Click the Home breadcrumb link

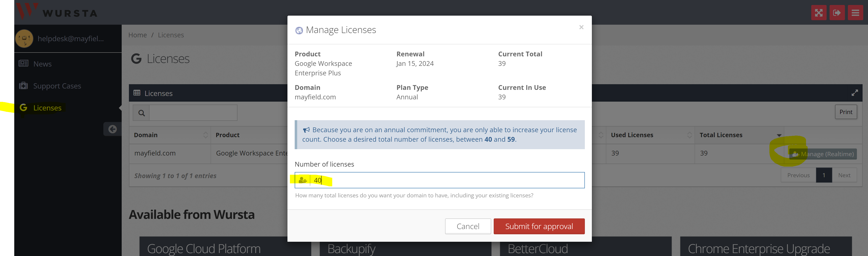138,35
